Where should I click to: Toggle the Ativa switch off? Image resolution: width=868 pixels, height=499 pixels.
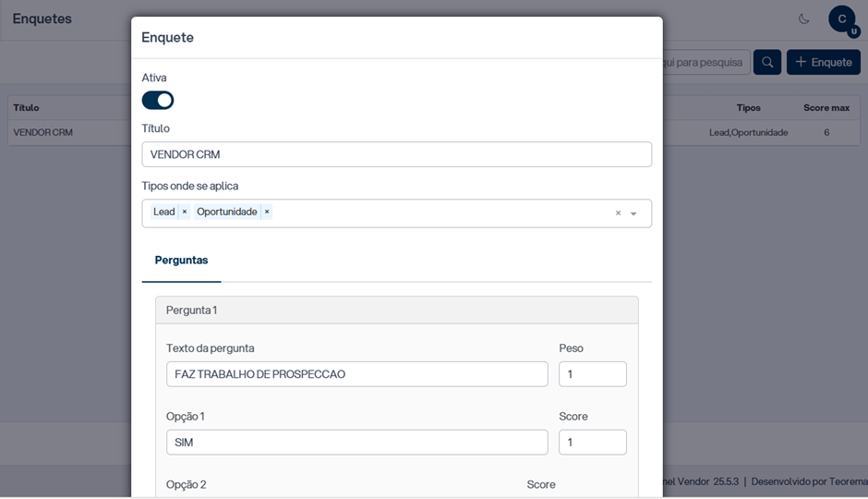[158, 100]
